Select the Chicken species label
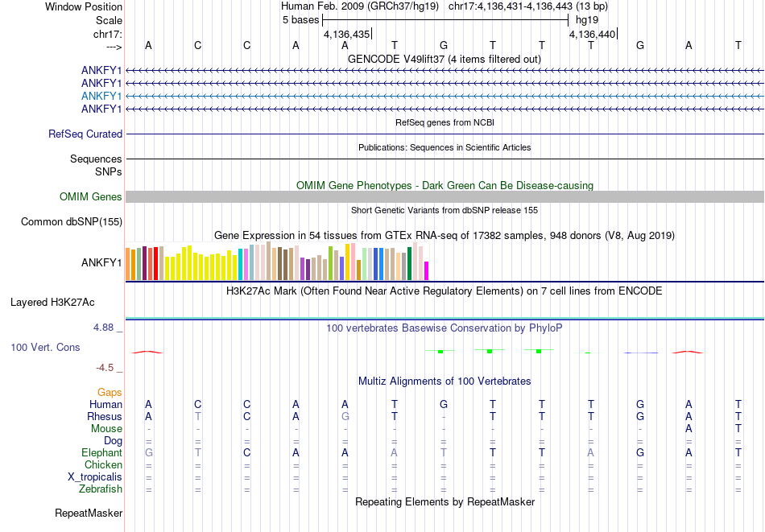 (103, 464)
